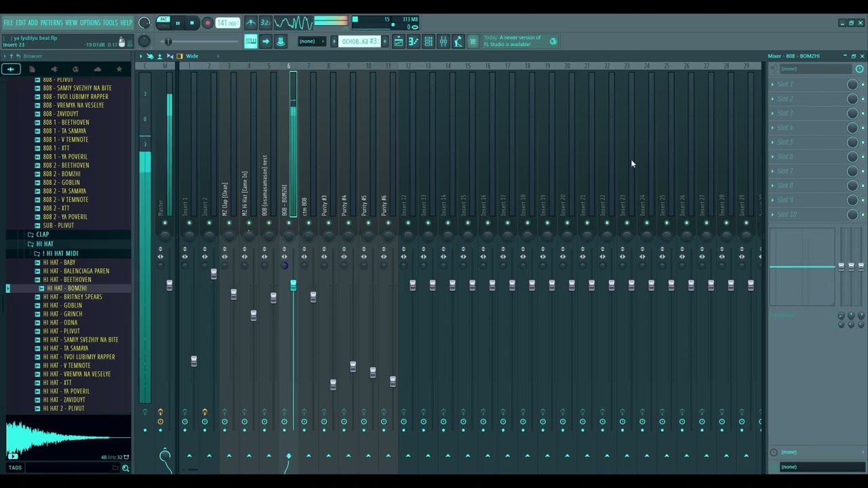
Task: Open the FILE menu
Action: [8, 22]
